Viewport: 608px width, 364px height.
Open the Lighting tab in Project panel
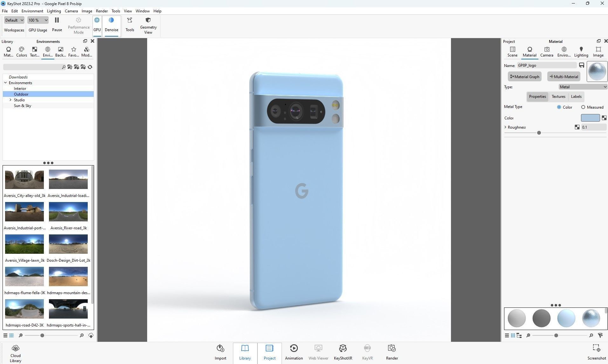click(x=581, y=52)
